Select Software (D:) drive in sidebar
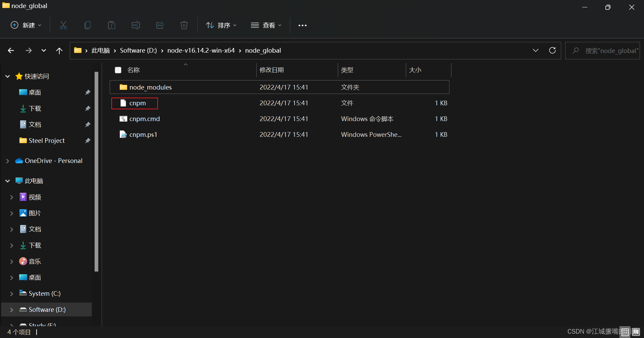This screenshot has height=338, width=644. pos(47,310)
